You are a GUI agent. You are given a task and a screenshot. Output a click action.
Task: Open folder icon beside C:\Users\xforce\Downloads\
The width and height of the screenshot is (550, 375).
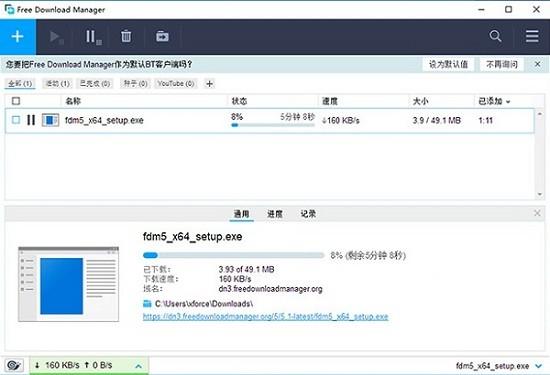point(147,303)
